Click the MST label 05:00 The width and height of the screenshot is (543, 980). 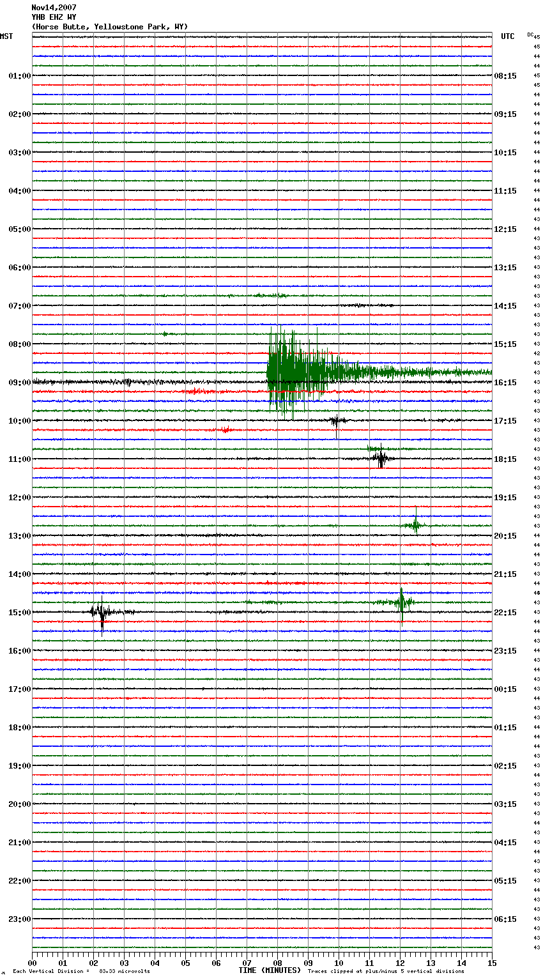tap(19, 229)
